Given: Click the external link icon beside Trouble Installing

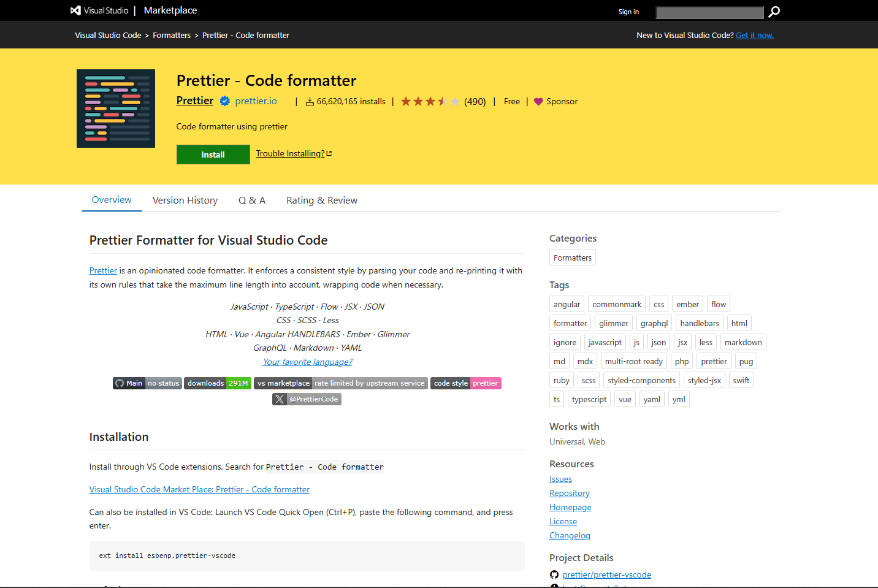Looking at the screenshot, I should tap(328, 153).
